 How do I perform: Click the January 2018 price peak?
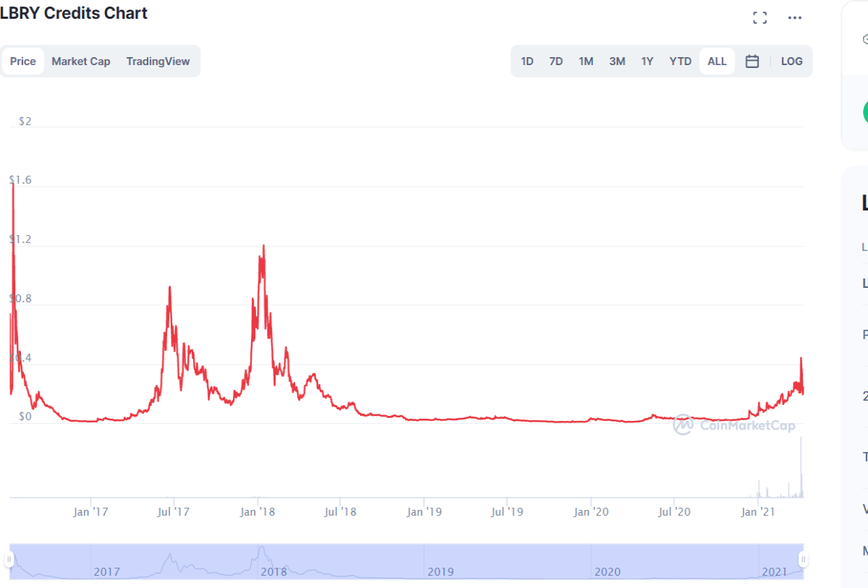tap(263, 246)
